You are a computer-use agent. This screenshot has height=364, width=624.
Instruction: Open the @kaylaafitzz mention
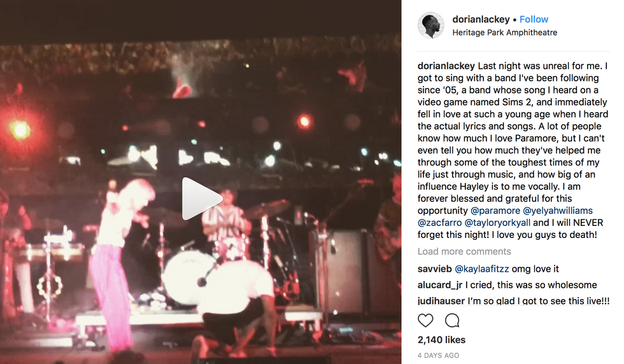pos(481,269)
